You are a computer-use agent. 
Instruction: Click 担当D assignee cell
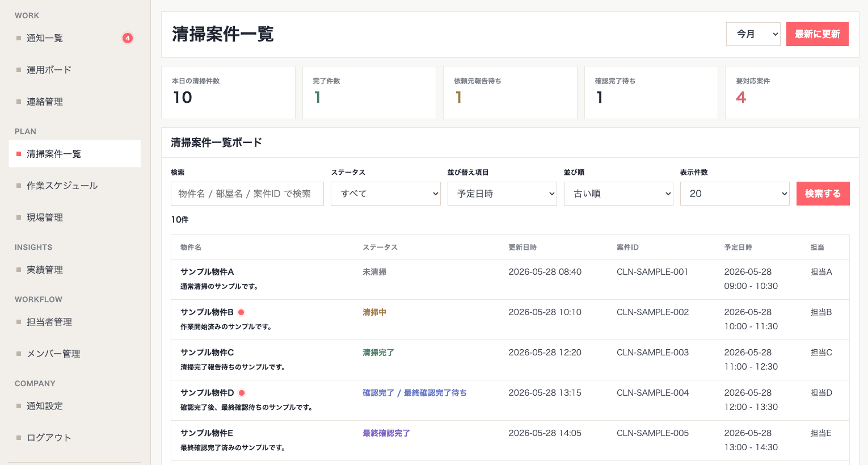(821, 393)
